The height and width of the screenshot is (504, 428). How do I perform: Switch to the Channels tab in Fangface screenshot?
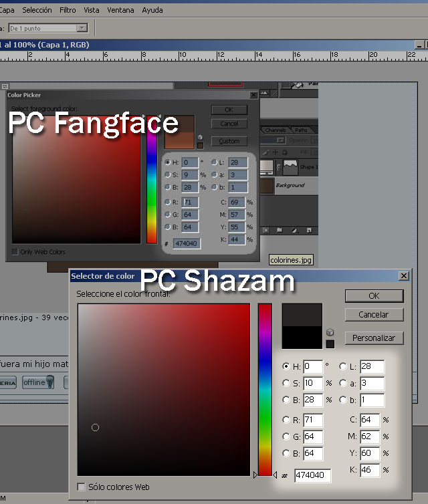[x=276, y=130]
